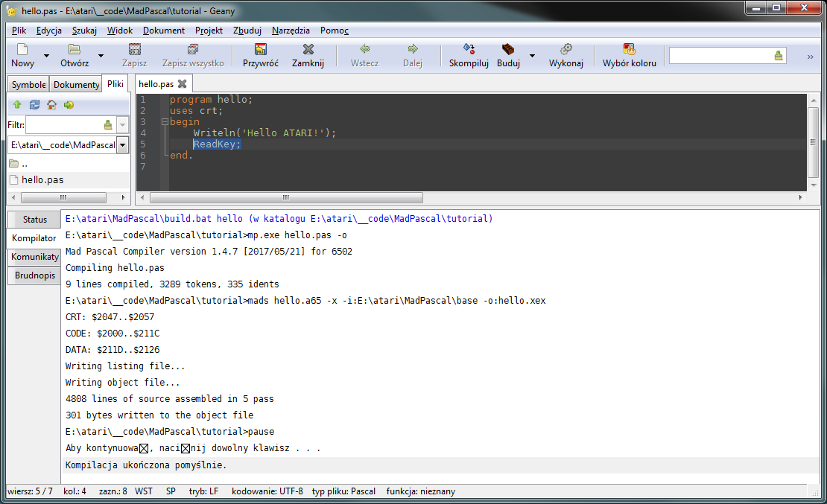Click the Filtr input field
827x504 pixels.
pos(63,125)
